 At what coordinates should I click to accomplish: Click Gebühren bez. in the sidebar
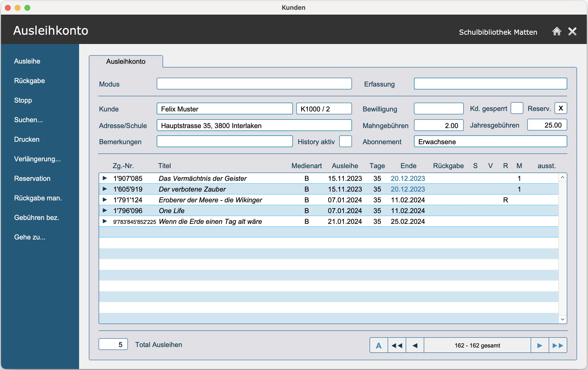tap(36, 218)
